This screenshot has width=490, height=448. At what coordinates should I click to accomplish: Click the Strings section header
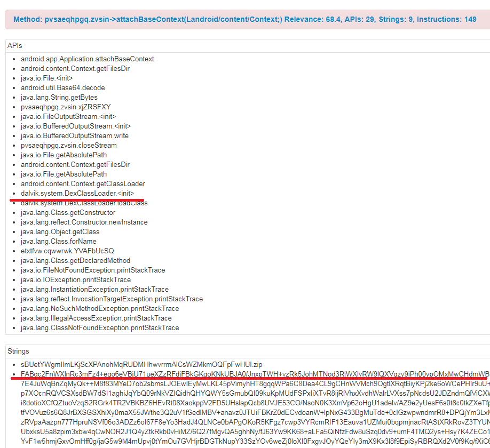click(x=17, y=351)
